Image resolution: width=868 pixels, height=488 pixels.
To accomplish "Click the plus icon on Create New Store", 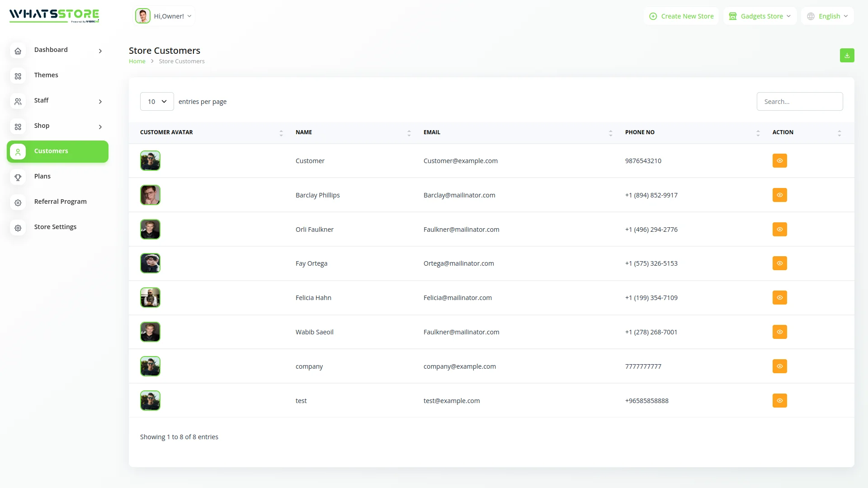I will [x=653, y=16].
